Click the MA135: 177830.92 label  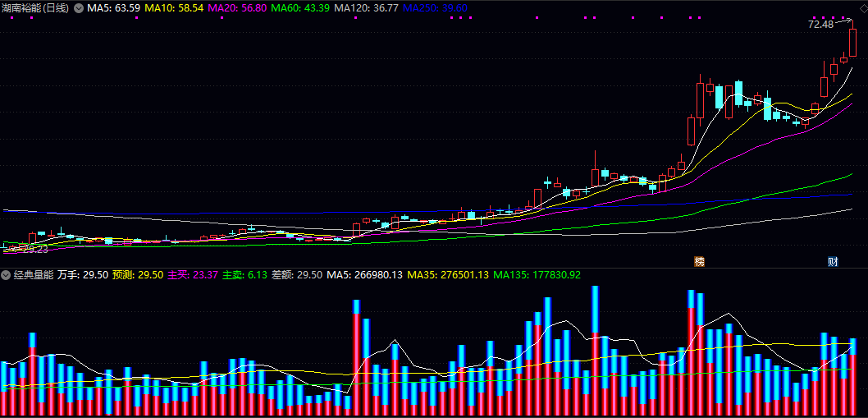click(x=537, y=274)
